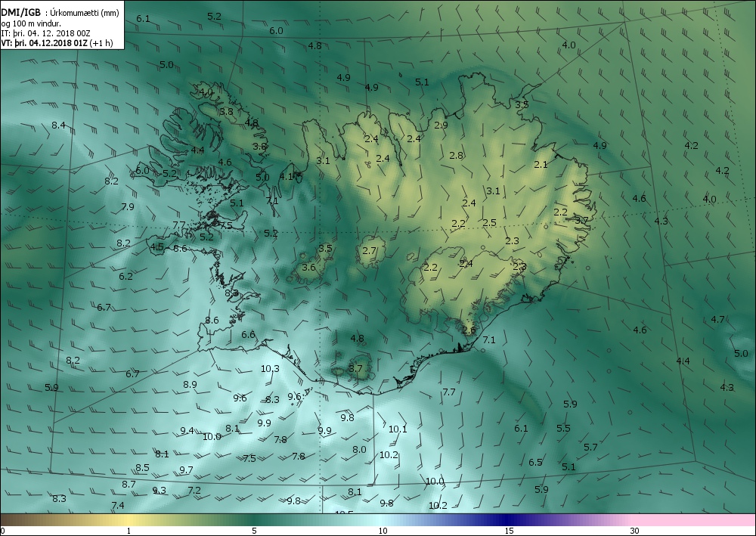Click the map value 6.2
The height and width of the screenshot is (536, 756).
[x=125, y=276]
